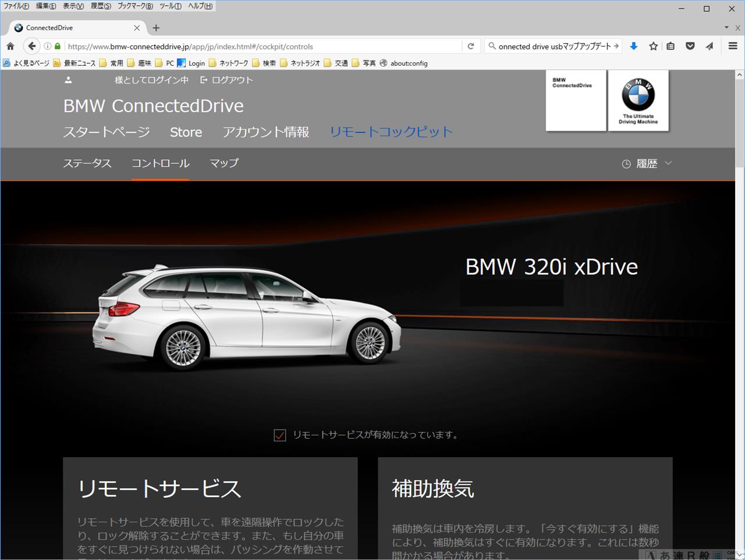Open the downloads arrow icon
This screenshot has width=745, height=560.
tap(634, 46)
